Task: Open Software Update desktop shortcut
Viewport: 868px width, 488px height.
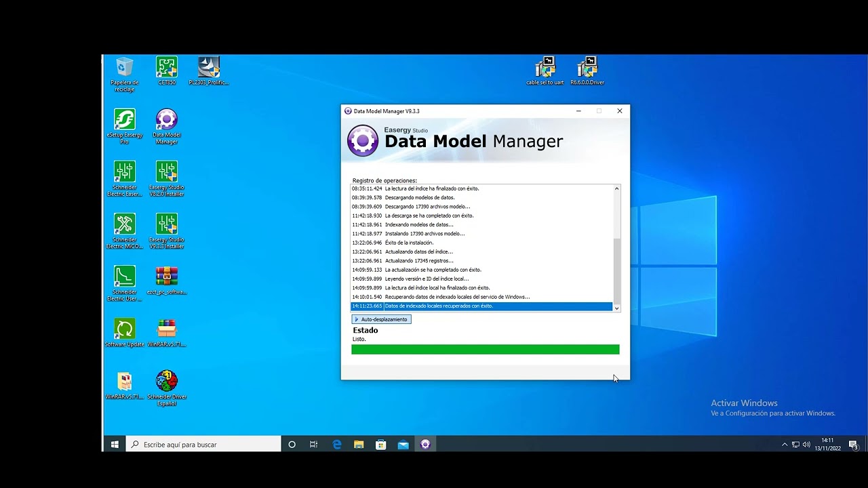Action: (125, 332)
